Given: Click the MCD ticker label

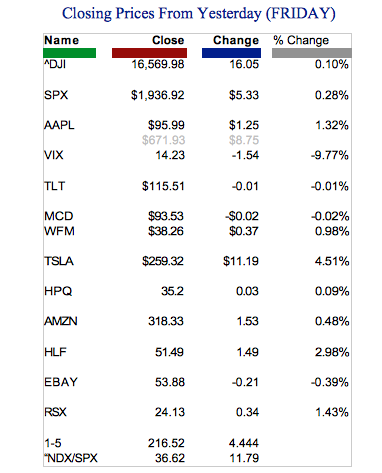Looking at the screenshot, I should (x=59, y=216).
